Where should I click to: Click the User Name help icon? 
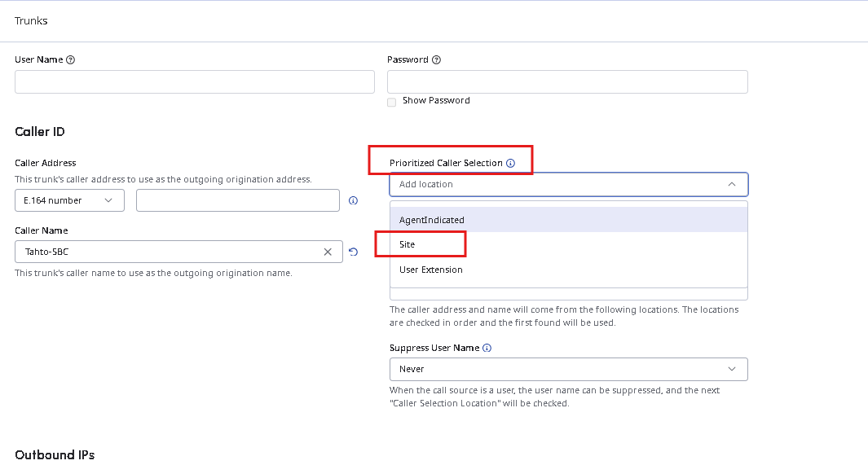pos(70,60)
